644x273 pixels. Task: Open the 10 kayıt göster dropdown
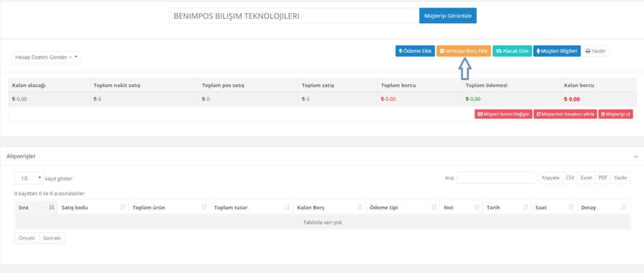[x=29, y=178]
